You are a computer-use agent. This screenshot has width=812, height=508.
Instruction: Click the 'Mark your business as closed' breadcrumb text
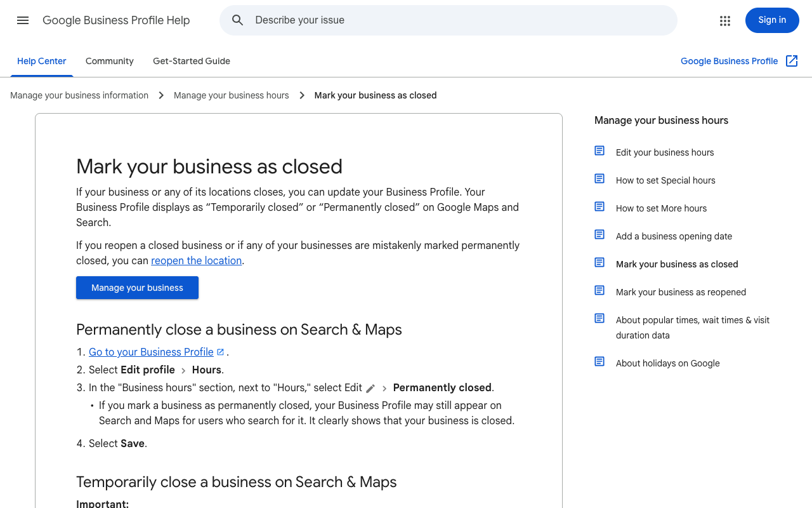tap(376, 95)
